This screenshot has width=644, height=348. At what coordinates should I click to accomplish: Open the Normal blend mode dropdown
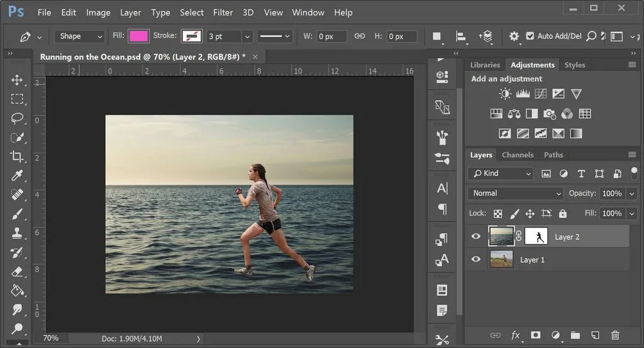pos(515,193)
